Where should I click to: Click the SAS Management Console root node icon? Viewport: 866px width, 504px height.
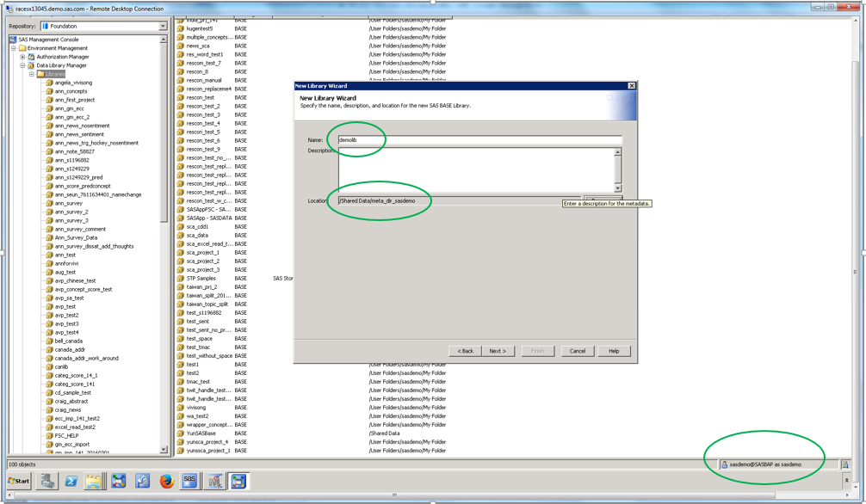point(13,40)
